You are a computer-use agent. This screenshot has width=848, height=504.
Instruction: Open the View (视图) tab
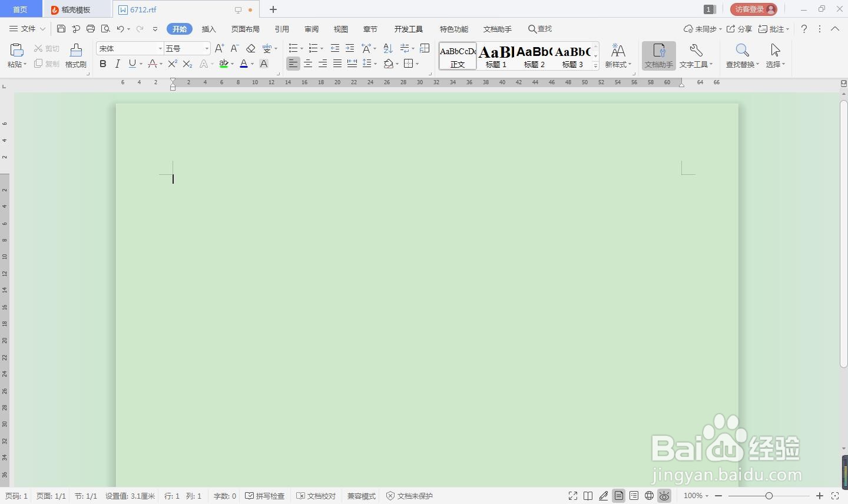pos(341,29)
